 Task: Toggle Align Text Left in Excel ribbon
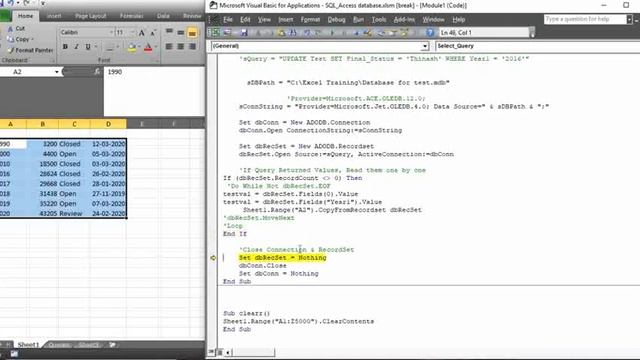[169, 47]
